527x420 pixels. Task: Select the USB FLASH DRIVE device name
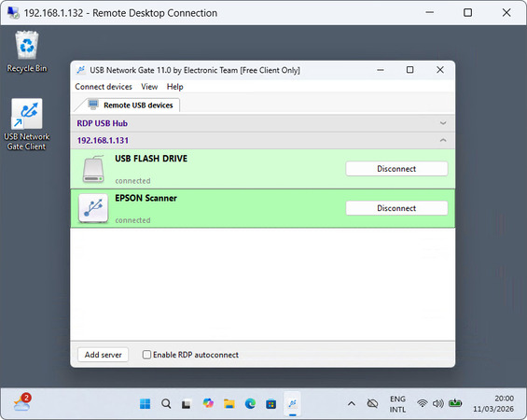(x=151, y=159)
